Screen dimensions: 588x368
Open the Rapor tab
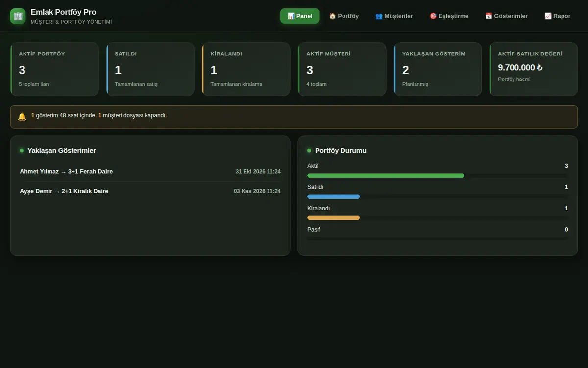click(x=558, y=16)
